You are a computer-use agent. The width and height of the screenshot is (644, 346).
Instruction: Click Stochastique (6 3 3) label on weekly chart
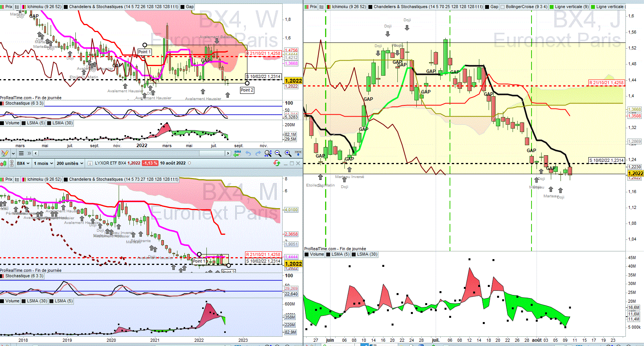pos(24,103)
